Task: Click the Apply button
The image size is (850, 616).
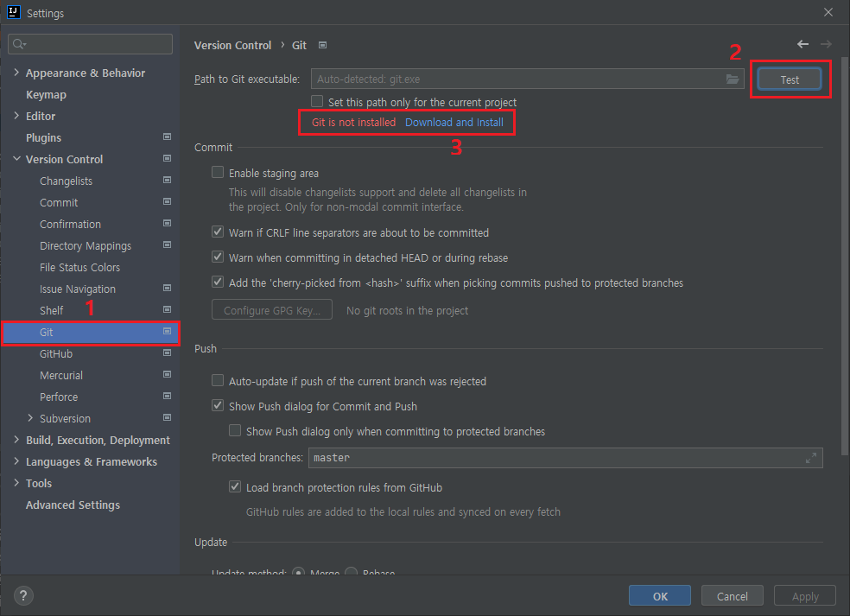Action: pyautogui.click(x=804, y=596)
